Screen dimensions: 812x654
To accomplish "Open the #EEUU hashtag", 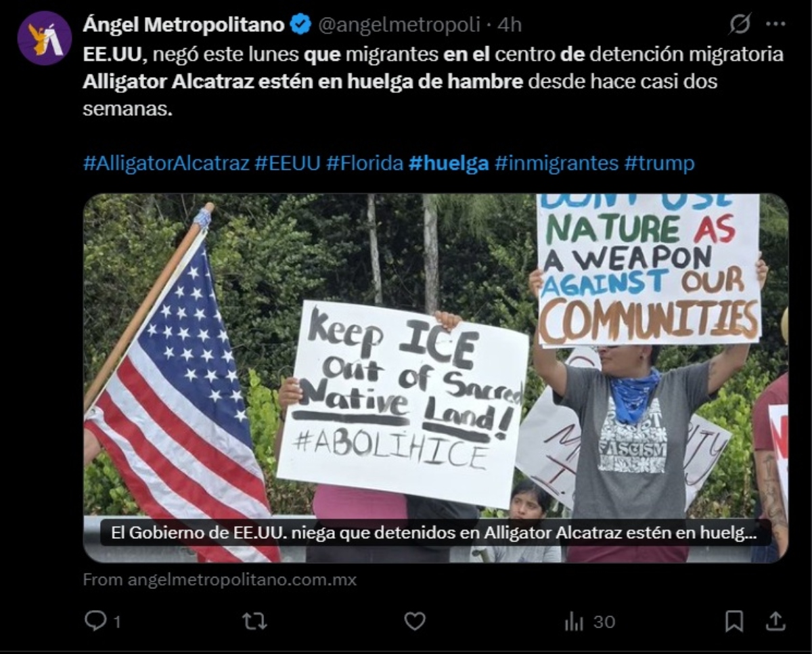I will [x=288, y=164].
